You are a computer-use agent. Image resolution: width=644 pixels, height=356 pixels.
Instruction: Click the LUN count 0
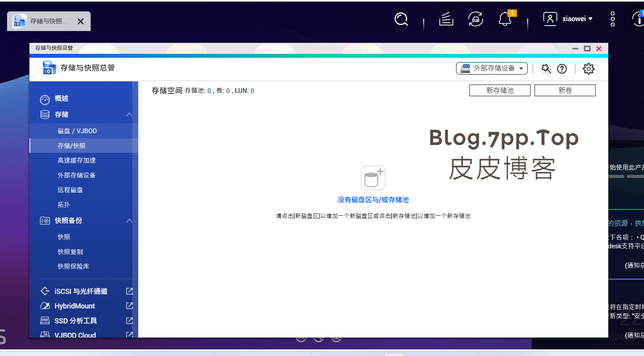click(x=252, y=91)
